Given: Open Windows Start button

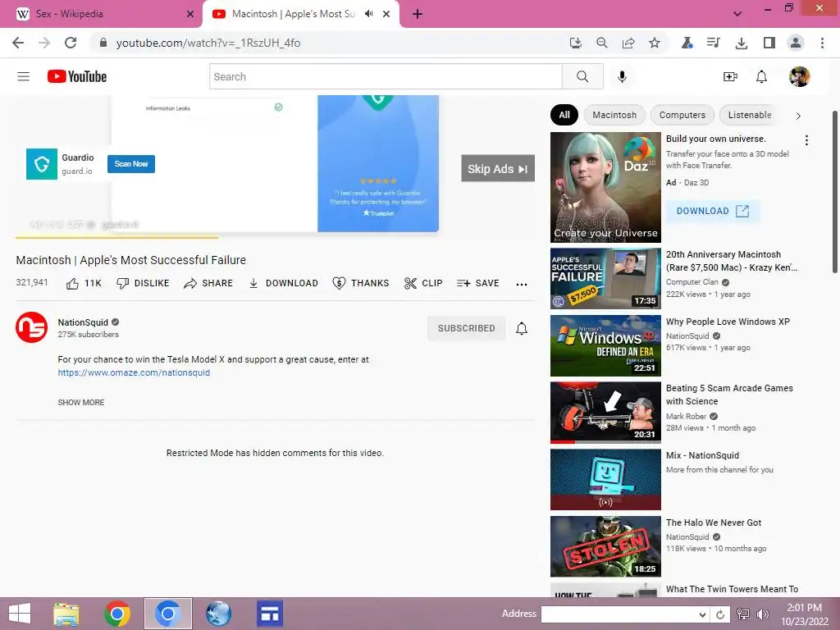Looking at the screenshot, I should 20,614.
